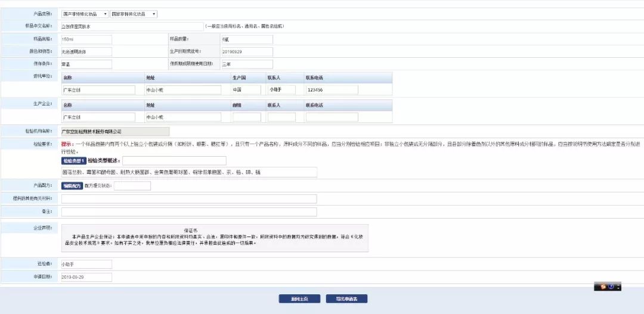Focus the 生产日期或批号 field with 20190929
The height and width of the screenshot is (314, 644).
(246, 52)
